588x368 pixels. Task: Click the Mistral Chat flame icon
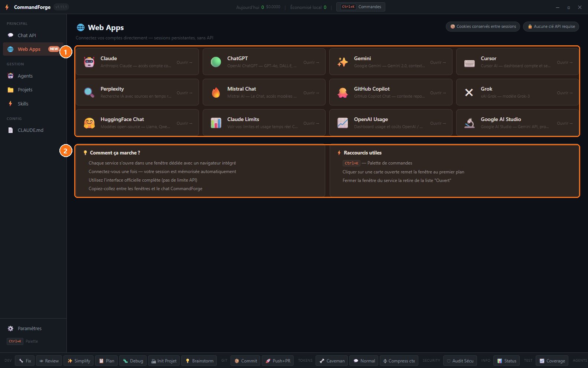click(216, 92)
